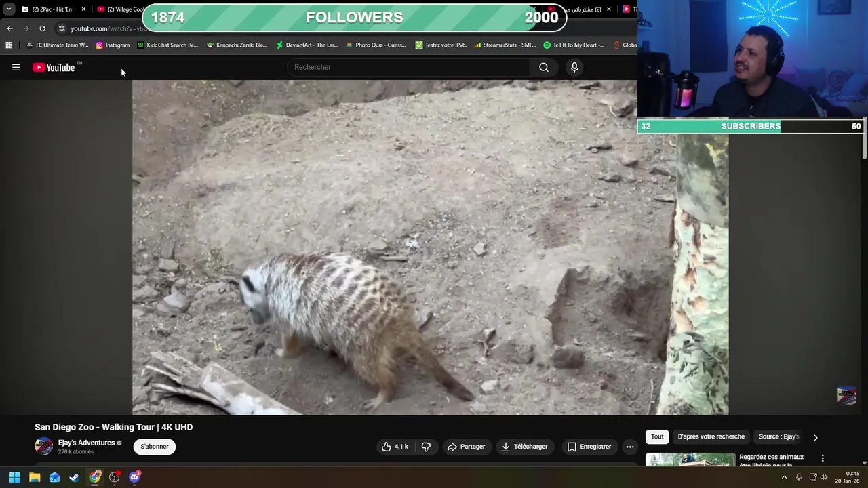Click the Regardez ces animaux video title

(x=771, y=460)
